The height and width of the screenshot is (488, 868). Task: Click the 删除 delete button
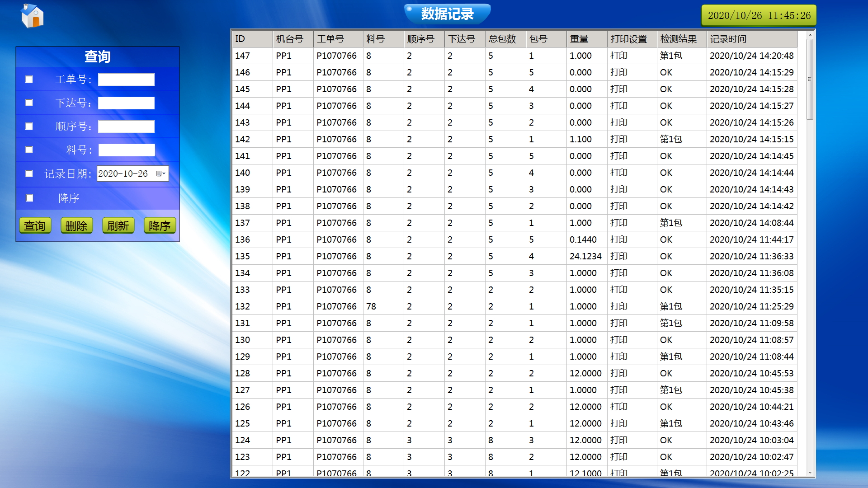coord(76,225)
